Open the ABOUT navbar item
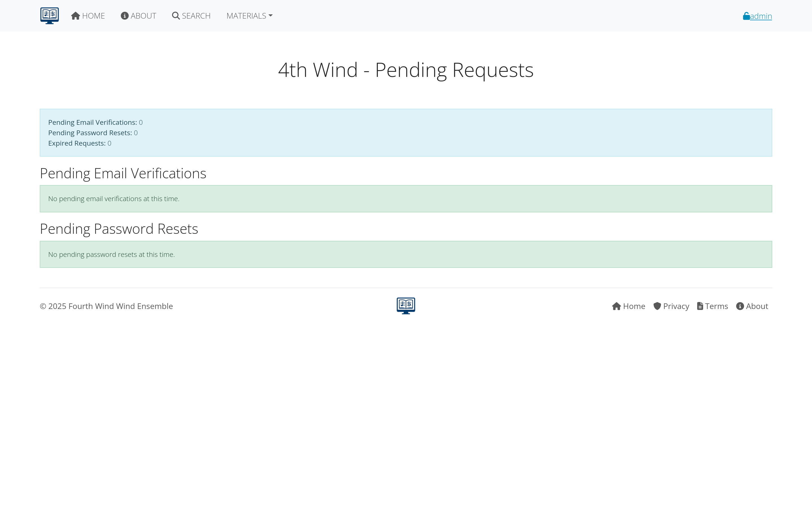The width and height of the screenshot is (812, 507). [143, 16]
